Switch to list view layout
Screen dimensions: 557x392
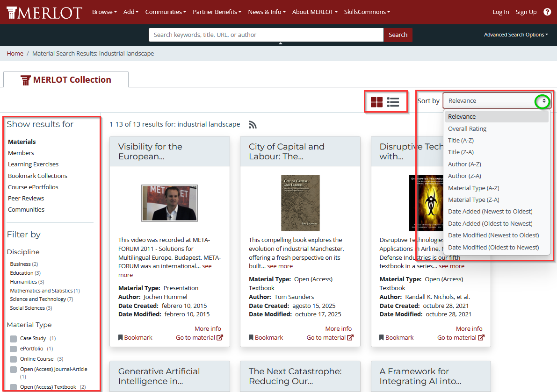(x=393, y=102)
